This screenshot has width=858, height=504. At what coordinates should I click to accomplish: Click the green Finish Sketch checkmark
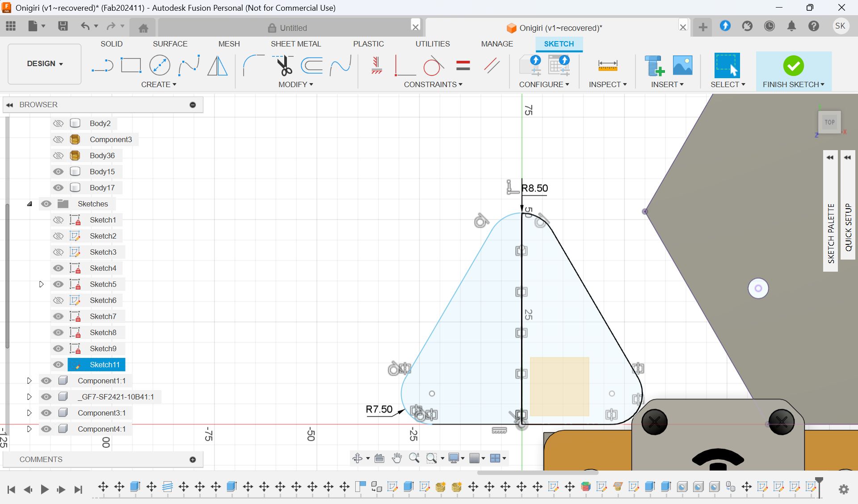(x=794, y=66)
